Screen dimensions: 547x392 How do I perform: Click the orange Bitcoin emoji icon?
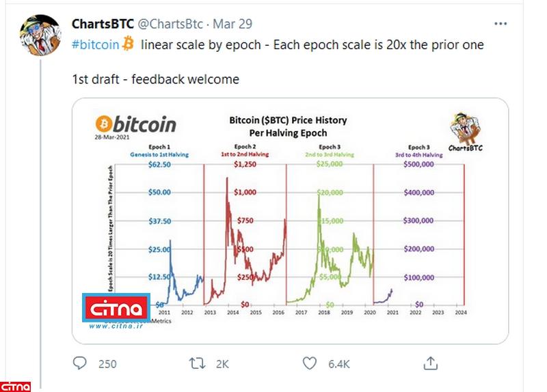129,45
